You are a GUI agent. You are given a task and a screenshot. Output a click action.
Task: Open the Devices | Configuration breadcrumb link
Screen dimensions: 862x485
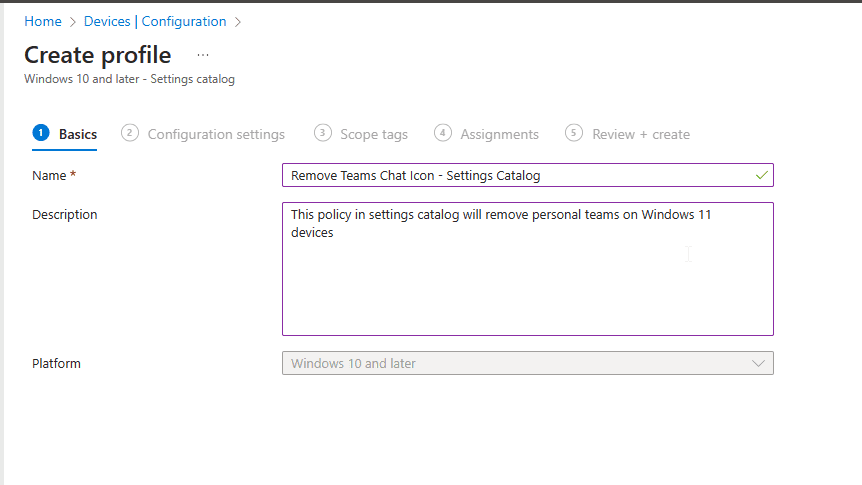[155, 21]
